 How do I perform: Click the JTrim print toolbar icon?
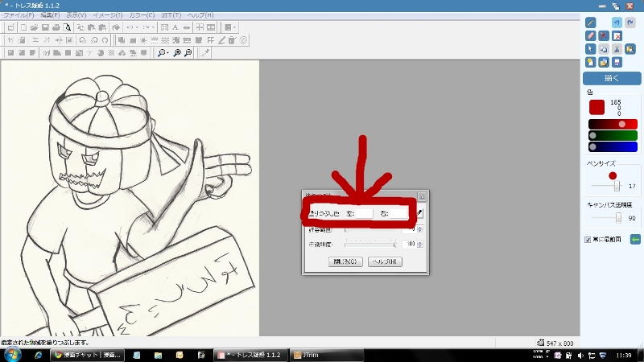[x=56, y=27]
